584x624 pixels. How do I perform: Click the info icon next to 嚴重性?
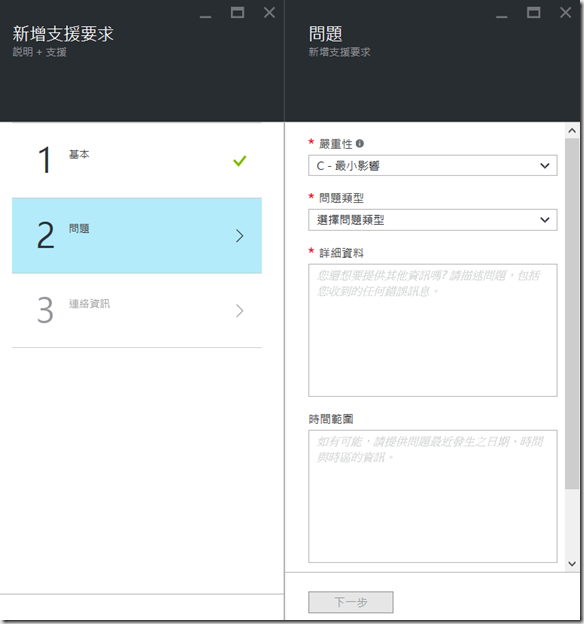(x=359, y=144)
